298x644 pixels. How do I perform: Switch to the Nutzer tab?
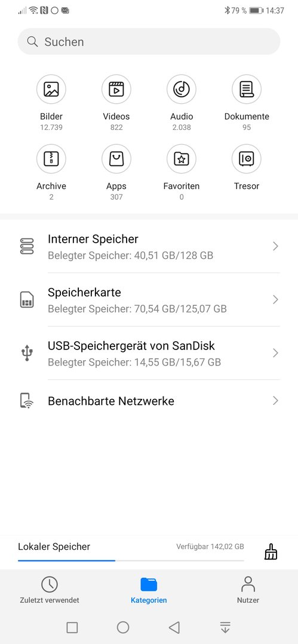click(x=248, y=590)
